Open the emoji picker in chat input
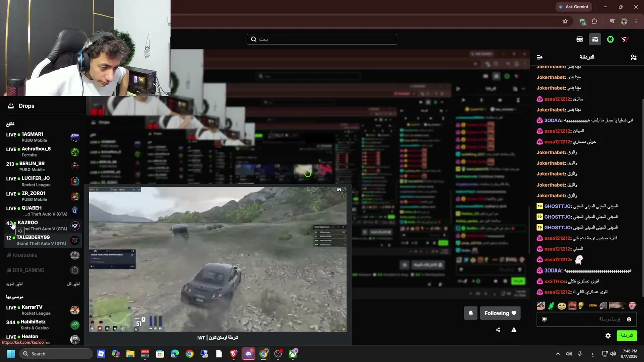 (629, 319)
